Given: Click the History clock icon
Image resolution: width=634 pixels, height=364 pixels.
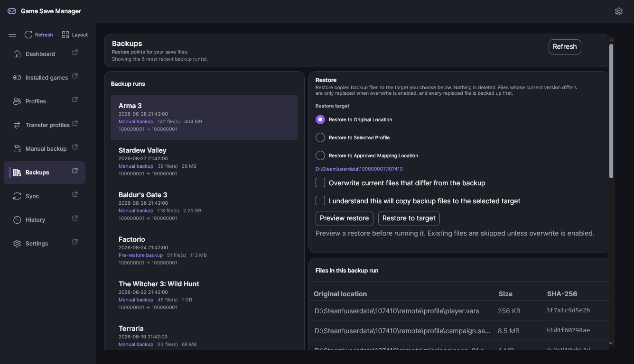Looking at the screenshot, I should [x=17, y=219].
